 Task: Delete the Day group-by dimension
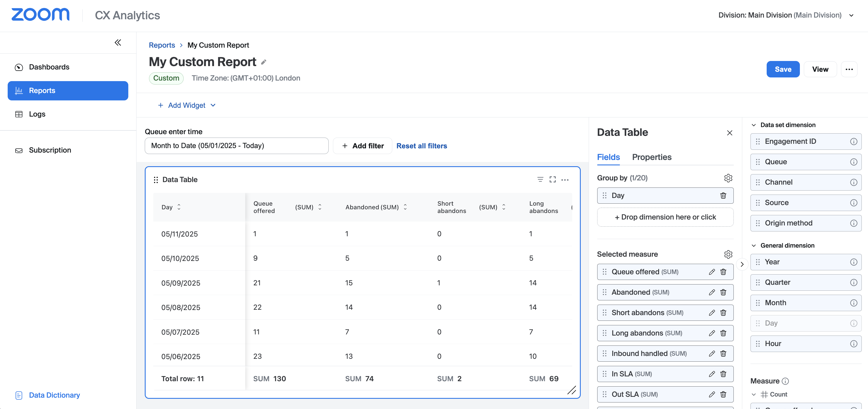click(x=723, y=196)
